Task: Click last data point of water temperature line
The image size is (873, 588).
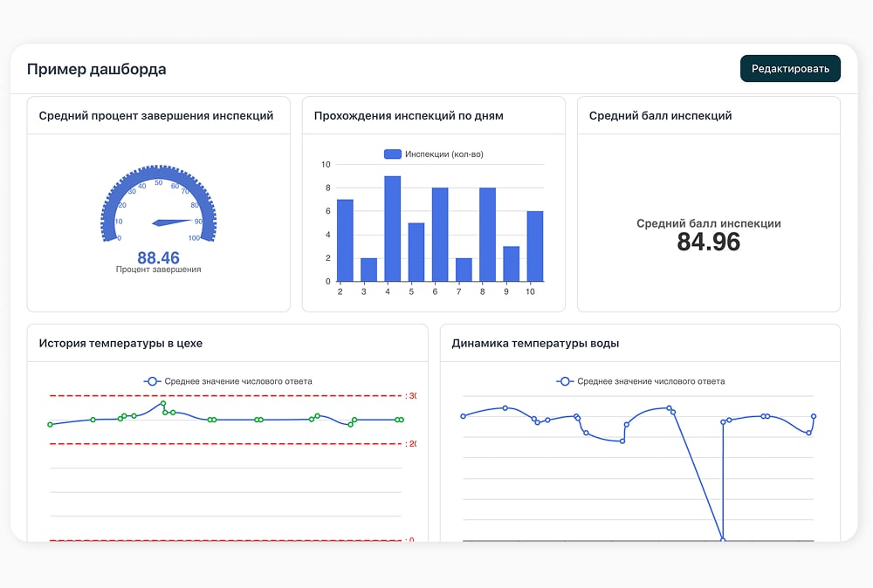Action: (814, 416)
